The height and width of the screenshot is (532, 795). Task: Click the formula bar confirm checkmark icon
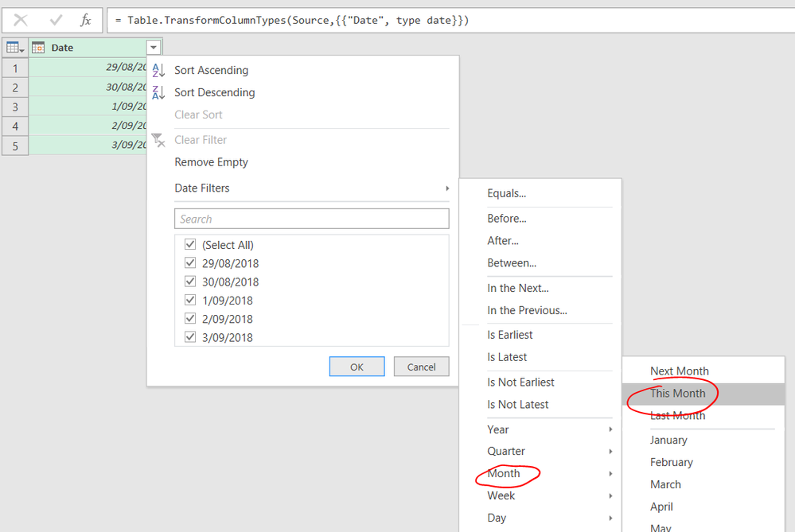pos(56,20)
